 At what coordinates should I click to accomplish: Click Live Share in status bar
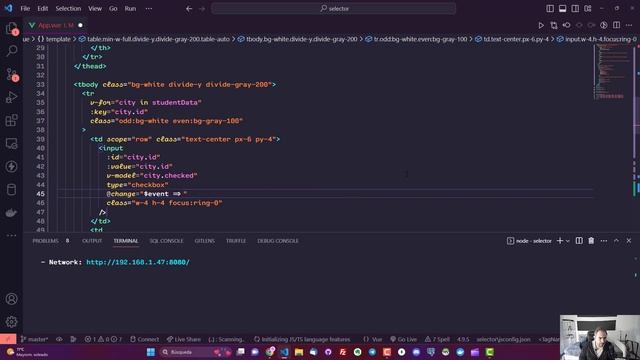184,339
